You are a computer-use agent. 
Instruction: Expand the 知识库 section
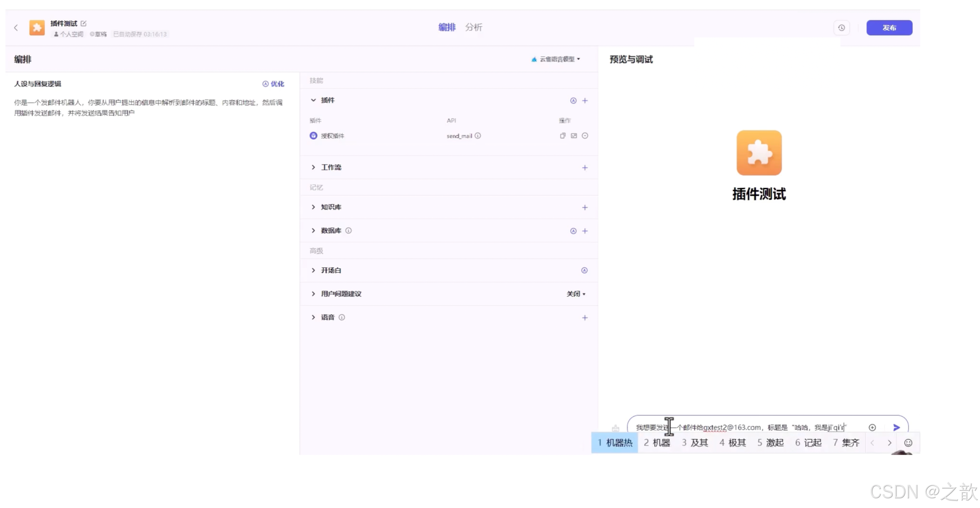coord(313,207)
